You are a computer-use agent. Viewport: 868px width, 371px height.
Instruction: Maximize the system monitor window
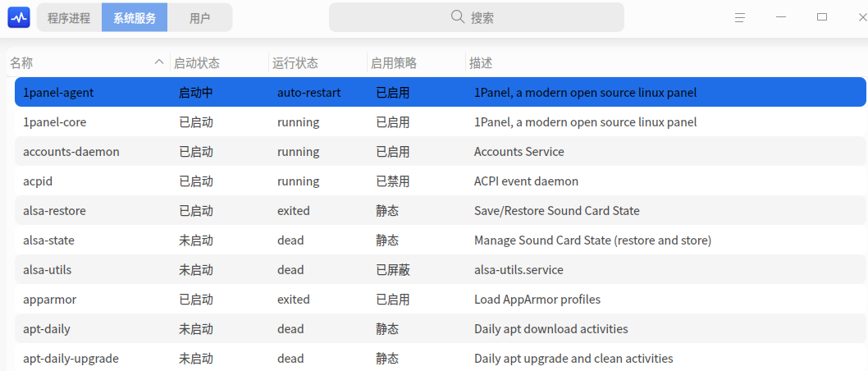tap(822, 18)
